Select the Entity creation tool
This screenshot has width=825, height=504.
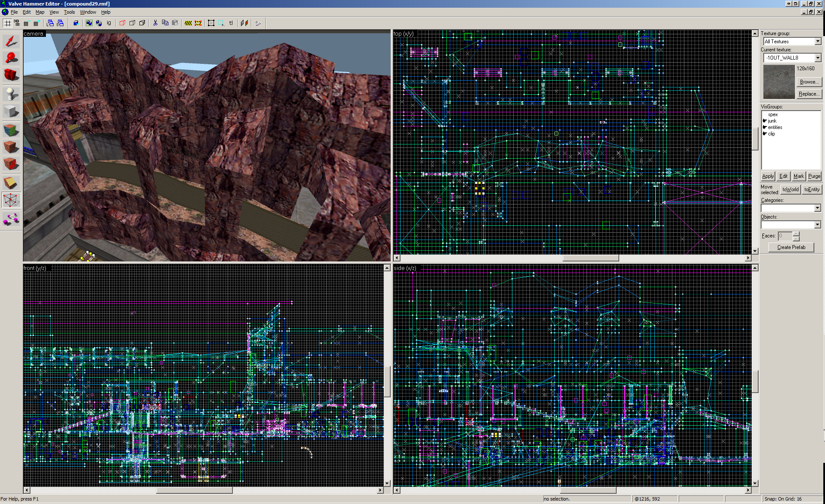click(11, 93)
